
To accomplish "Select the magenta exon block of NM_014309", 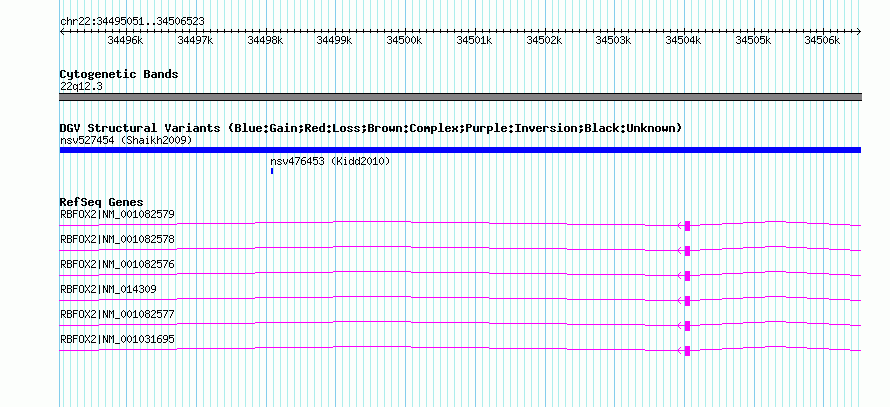I will [687, 301].
